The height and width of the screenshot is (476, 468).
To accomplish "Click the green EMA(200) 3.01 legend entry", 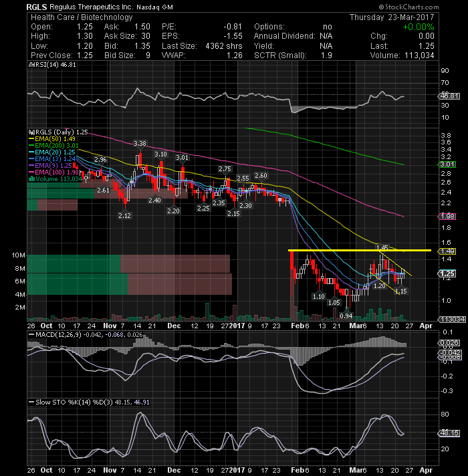I will [x=53, y=146].
